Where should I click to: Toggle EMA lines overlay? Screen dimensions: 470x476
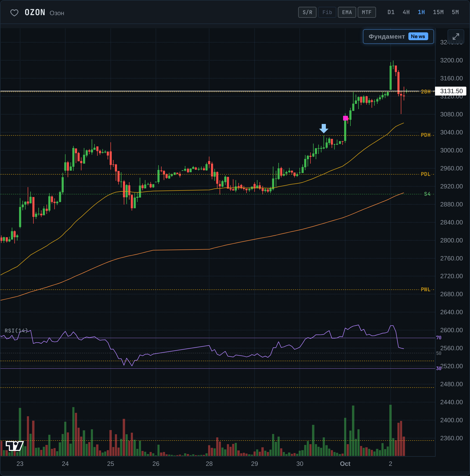347,12
